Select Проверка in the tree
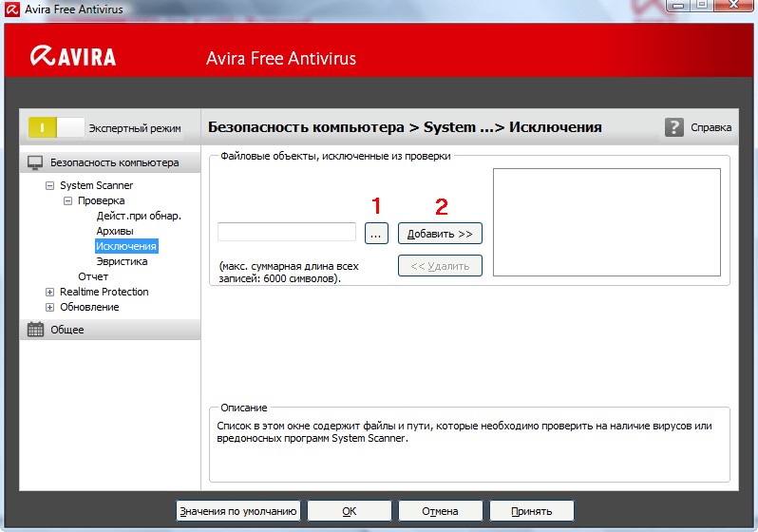The height and width of the screenshot is (532, 758). (x=101, y=200)
